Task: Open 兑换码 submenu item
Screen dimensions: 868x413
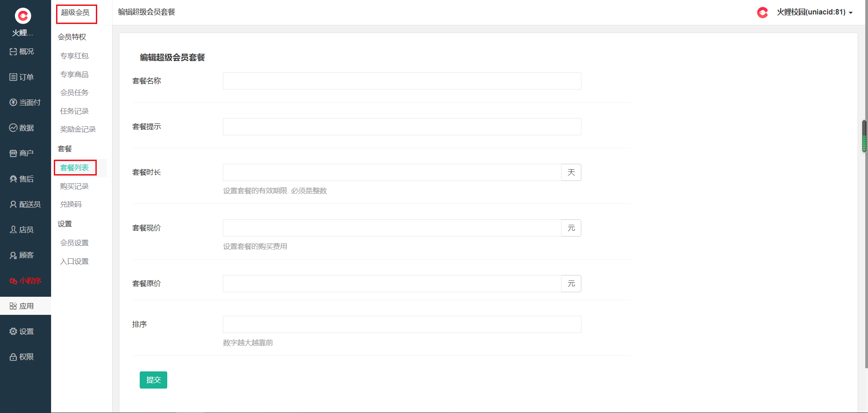Action: click(x=71, y=204)
